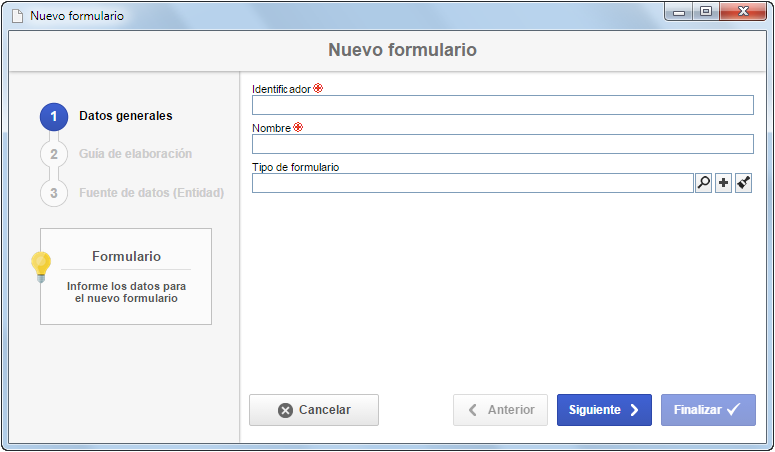Click the Finalizar button
The height and width of the screenshot is (452, 775).
coord(708,410)
